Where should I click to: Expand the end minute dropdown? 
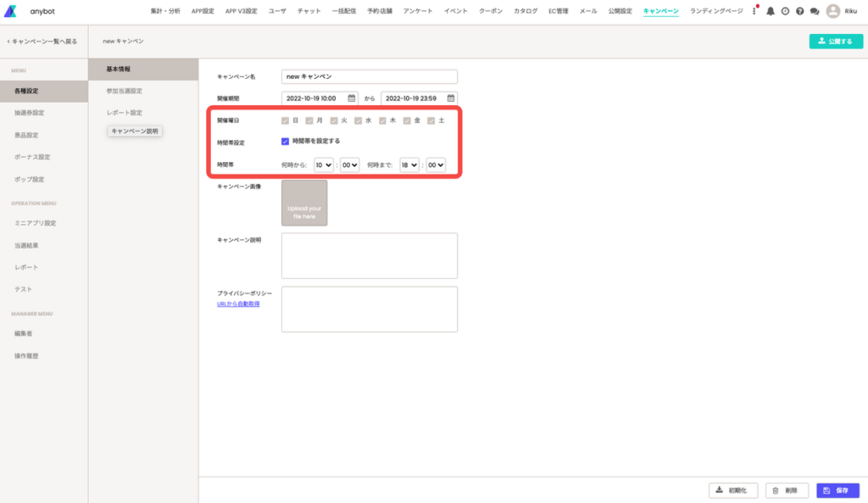tap(436, 165)
